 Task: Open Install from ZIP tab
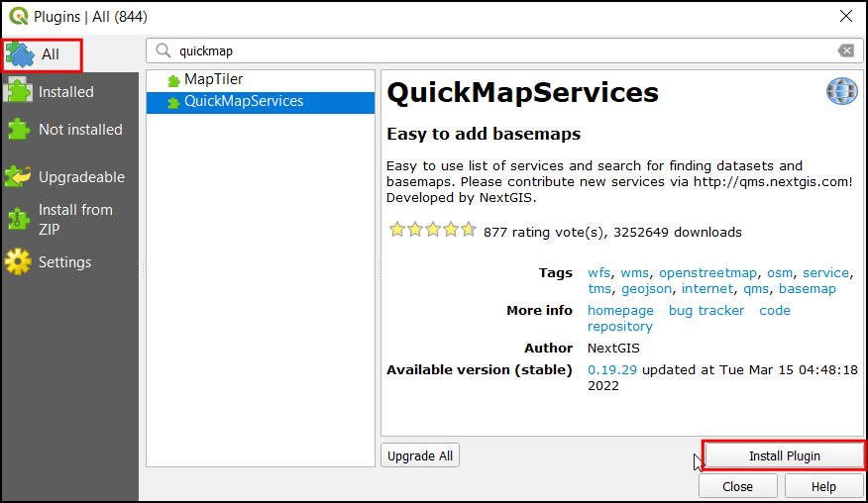click(x=69, y=219)
